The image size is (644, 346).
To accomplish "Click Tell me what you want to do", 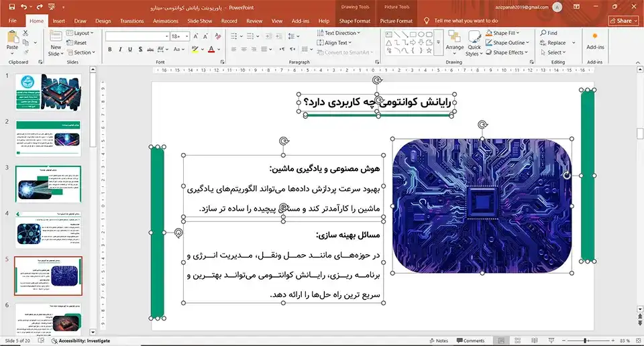I will pos(466,21).
